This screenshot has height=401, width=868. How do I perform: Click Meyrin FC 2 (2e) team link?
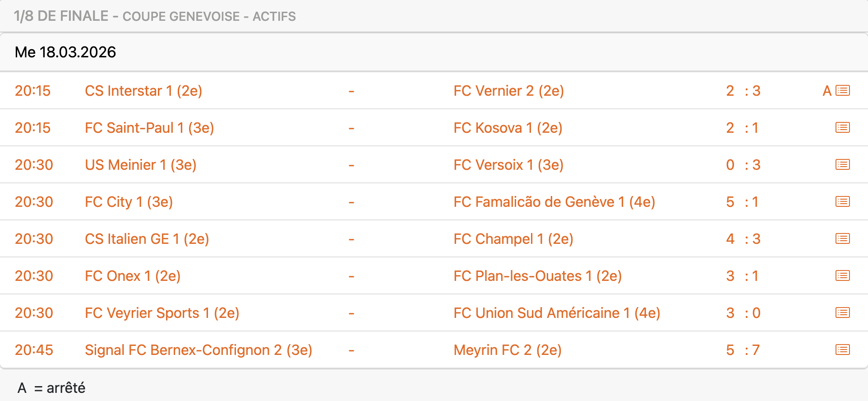[507, 350]
